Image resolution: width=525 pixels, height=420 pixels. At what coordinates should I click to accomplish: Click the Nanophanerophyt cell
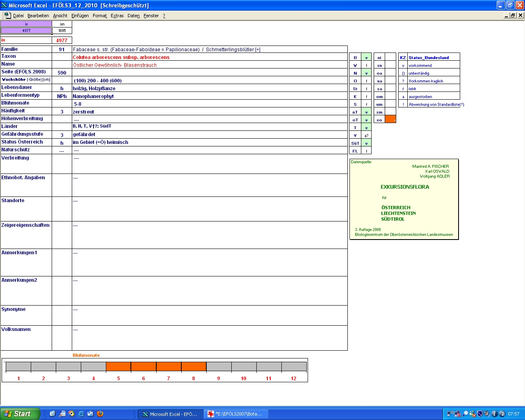point(210,96)
